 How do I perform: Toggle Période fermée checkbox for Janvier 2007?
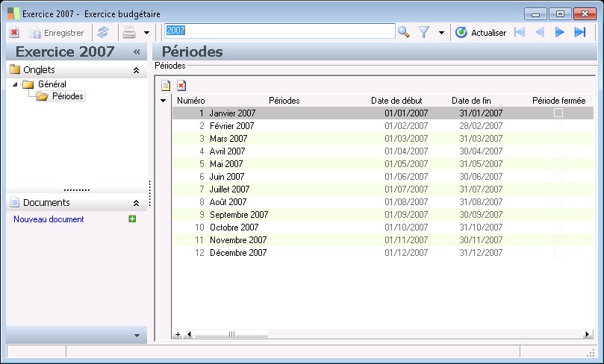point(558,113)
